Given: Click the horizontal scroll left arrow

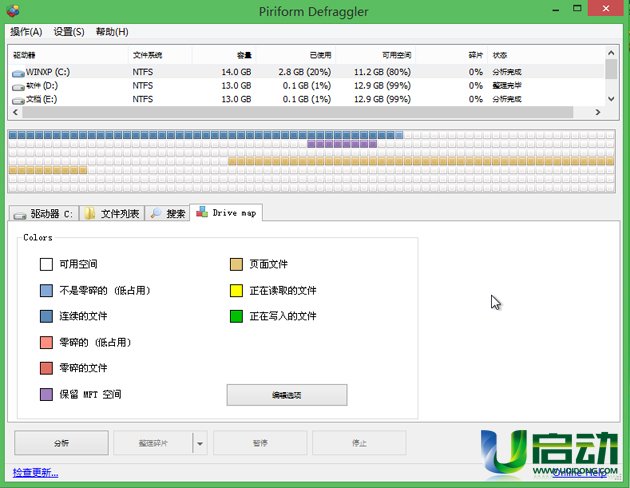Looking at the screenshot, I should [15, 112].
